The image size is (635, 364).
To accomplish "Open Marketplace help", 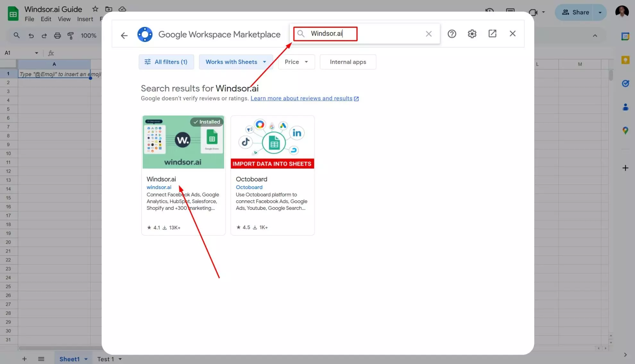I will tap(452, 34).
